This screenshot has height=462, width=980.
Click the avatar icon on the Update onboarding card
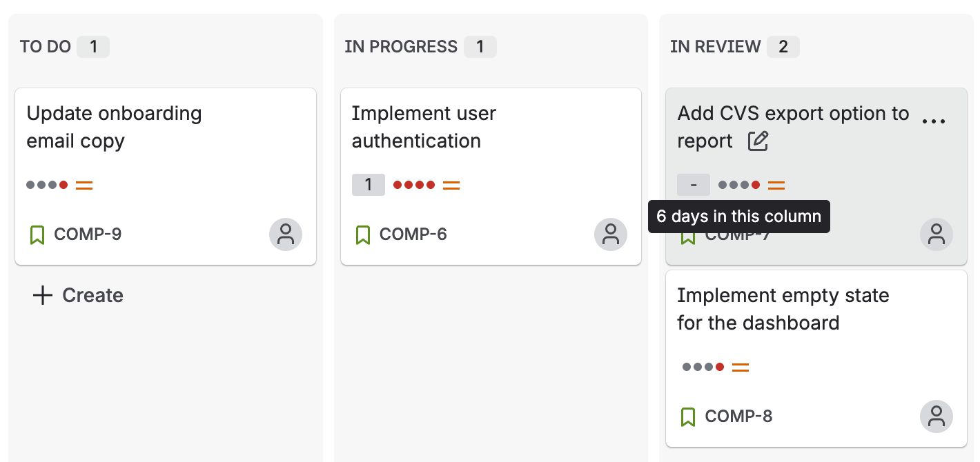click(x=286, y=234)
